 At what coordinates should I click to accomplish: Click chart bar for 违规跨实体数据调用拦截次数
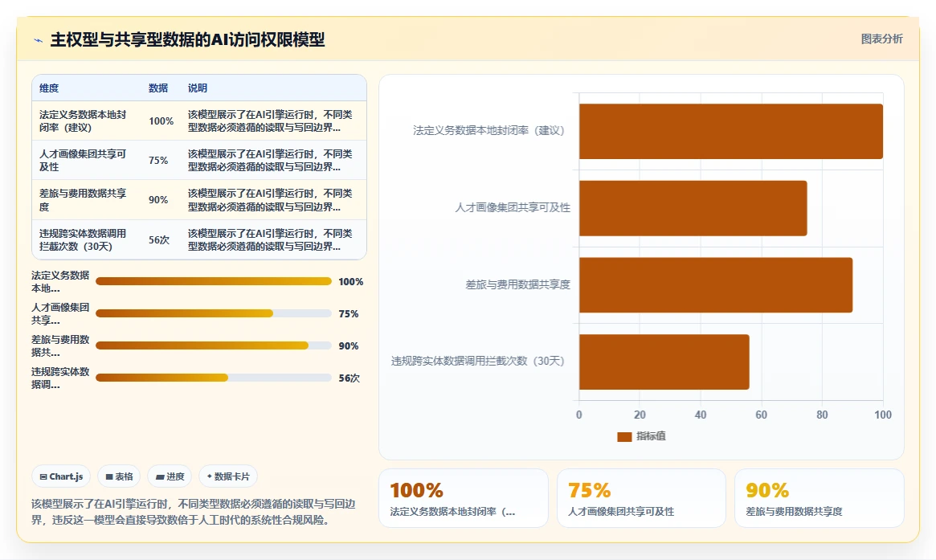click(x=664, y=362)
